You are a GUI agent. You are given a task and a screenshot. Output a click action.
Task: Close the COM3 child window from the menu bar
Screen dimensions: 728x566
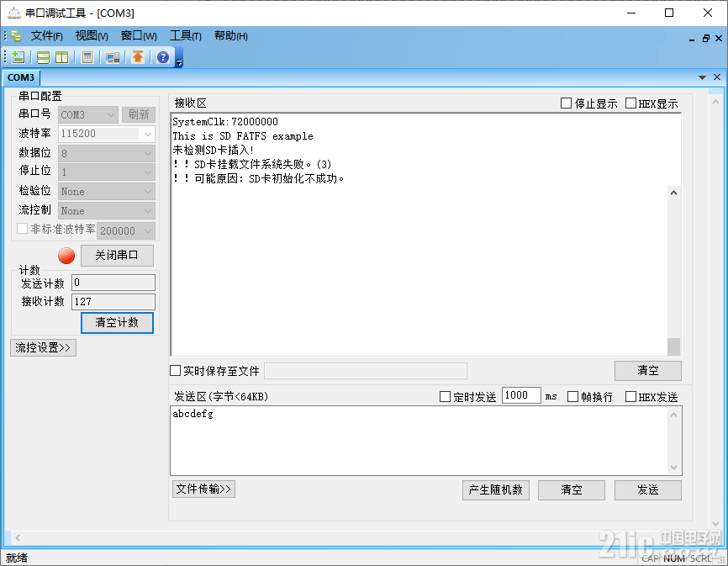719,39
